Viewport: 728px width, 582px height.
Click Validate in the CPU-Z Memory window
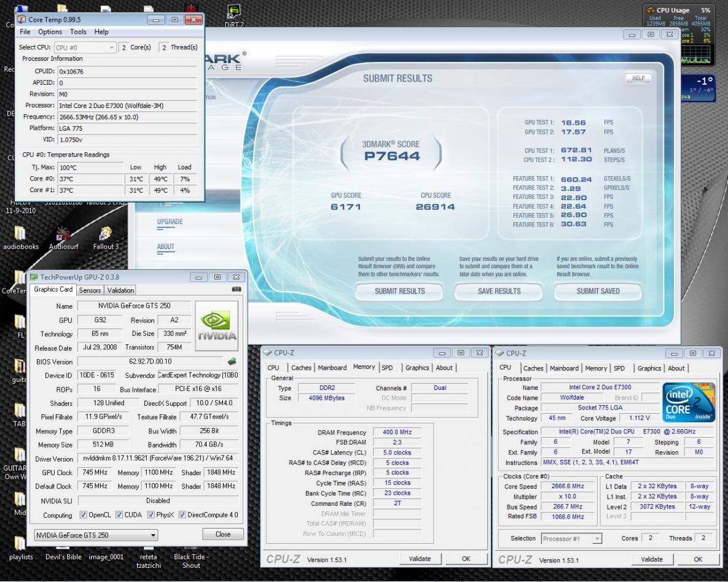click(x=420, y=559)
